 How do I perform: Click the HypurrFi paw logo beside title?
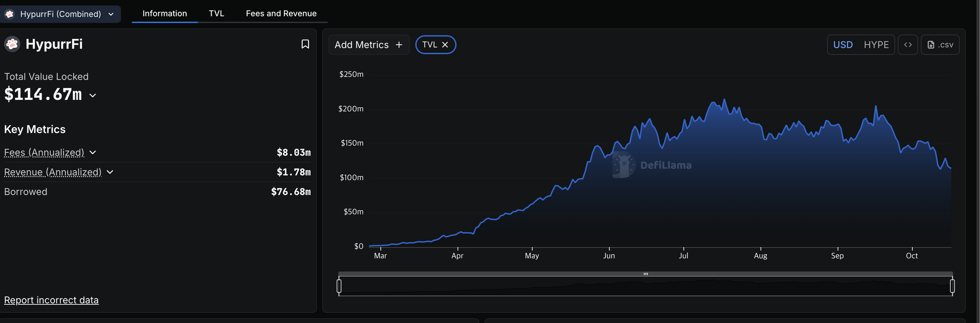coord(12,44)
